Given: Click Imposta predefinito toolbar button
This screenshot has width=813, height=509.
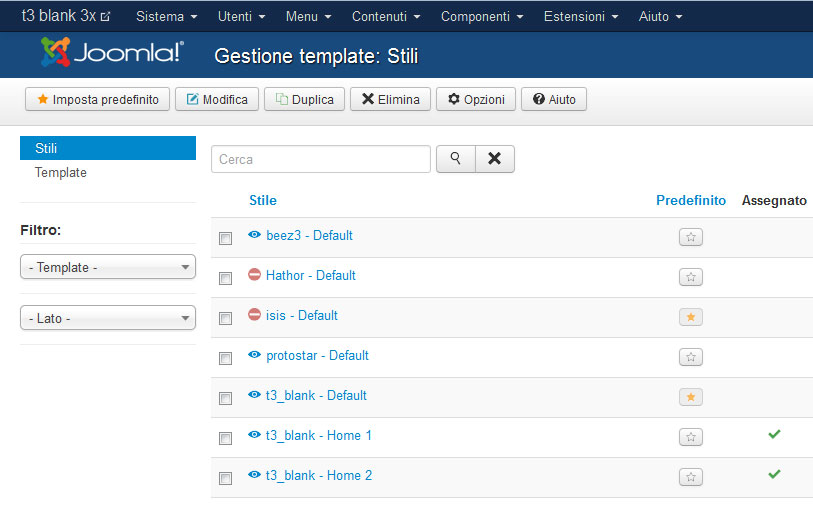Looking at the screenshot, I should pos(97,99).
